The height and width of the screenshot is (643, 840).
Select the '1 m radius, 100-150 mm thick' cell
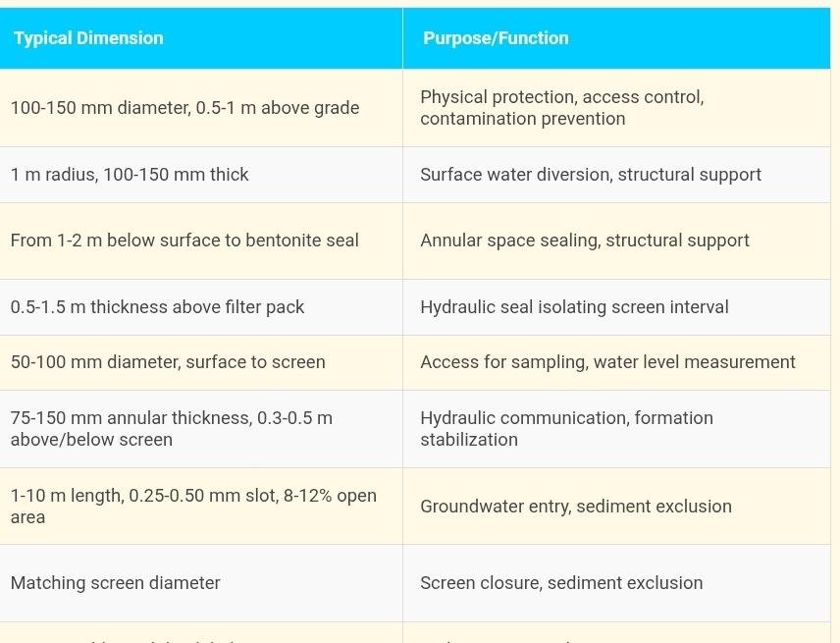(x=130, y=175)
